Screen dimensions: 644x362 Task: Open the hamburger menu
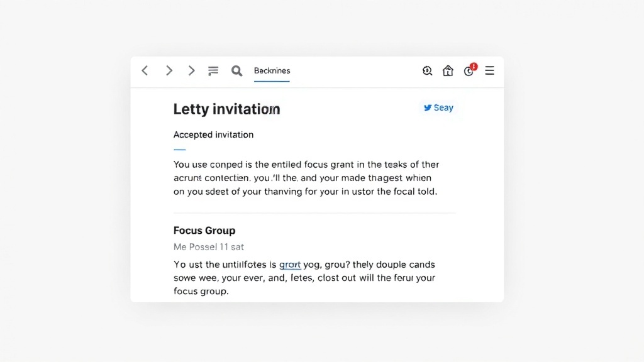[489, 70]
